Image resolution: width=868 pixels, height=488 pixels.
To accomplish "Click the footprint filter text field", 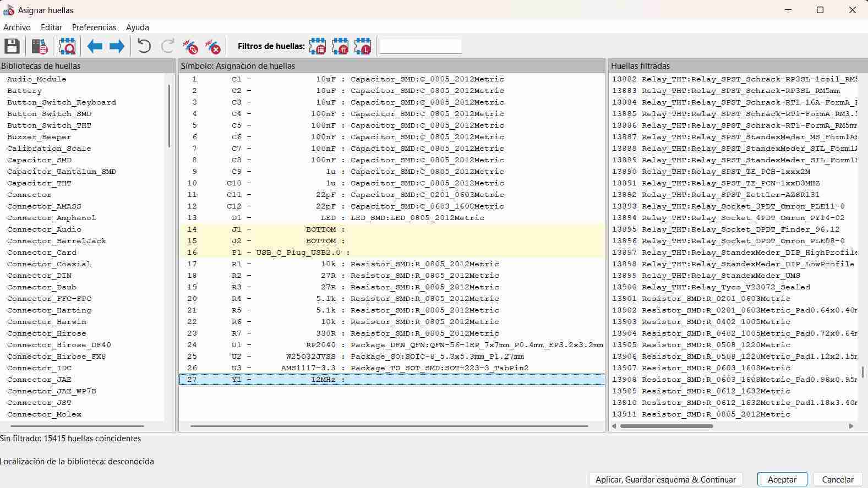I will point(421,46).
